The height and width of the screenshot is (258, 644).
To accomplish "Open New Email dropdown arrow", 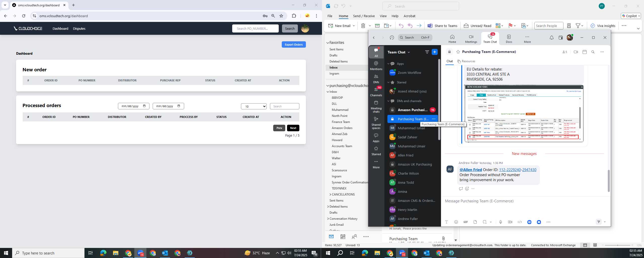I will (x=354, y=26).
